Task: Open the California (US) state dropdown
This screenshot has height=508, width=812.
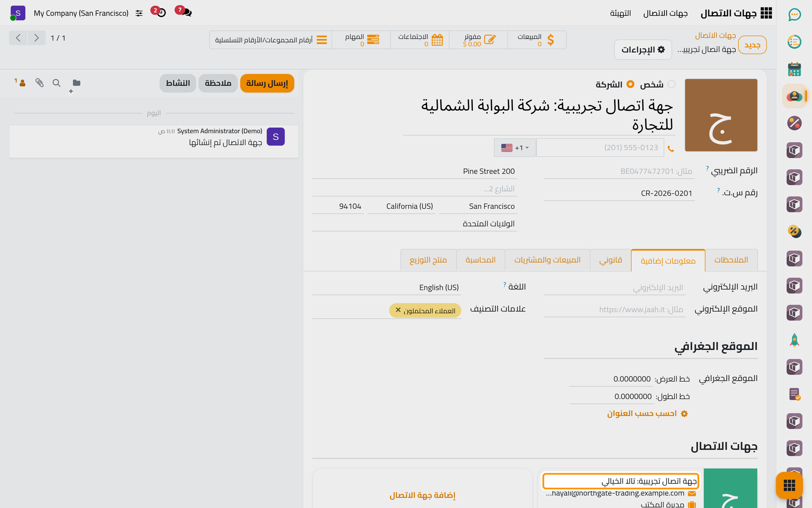Action: 401,207
